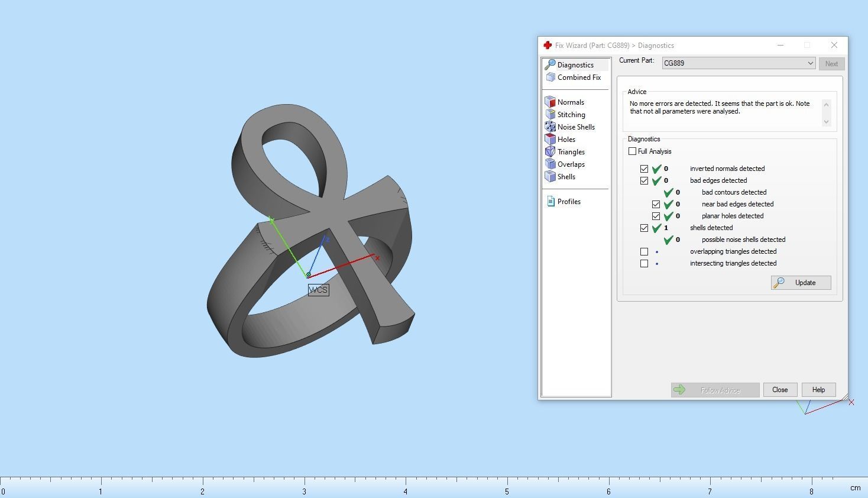Screen dimensions: 868x498
Task: Switch to the Holes page
Action: 566,140
